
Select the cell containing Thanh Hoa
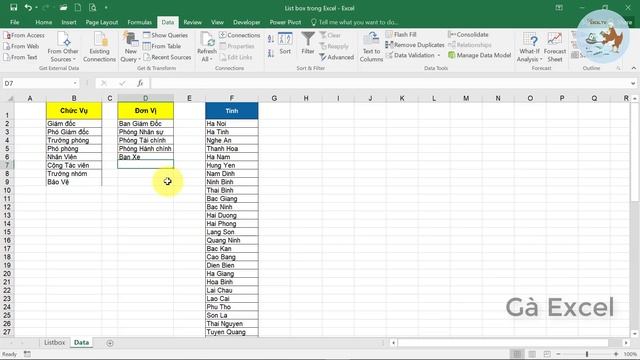(231, 149)
